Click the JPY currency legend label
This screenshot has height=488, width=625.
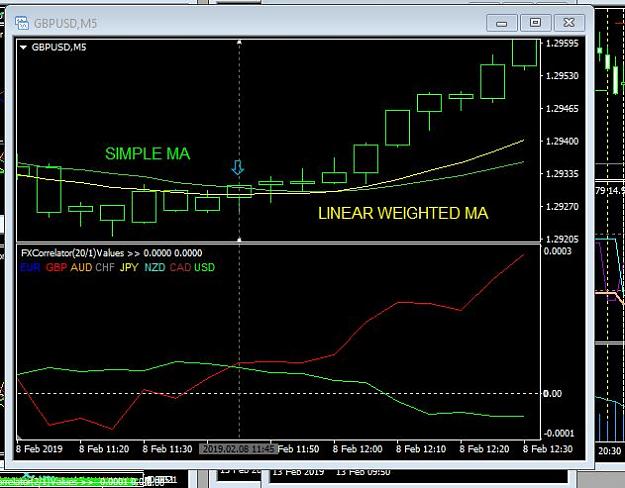tap(129, 267)
